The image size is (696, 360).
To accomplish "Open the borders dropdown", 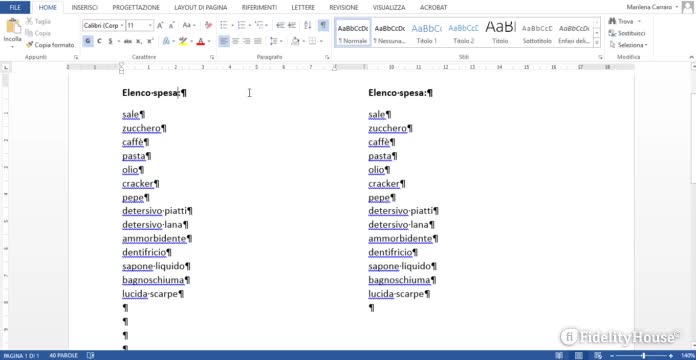I will tap(320, 41).
